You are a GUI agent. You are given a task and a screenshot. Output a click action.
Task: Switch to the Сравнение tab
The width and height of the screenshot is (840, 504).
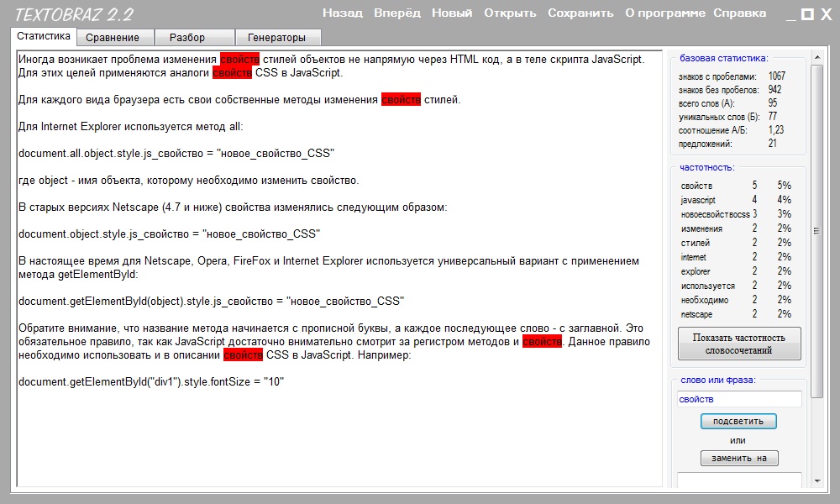click(x=115, y=38)
